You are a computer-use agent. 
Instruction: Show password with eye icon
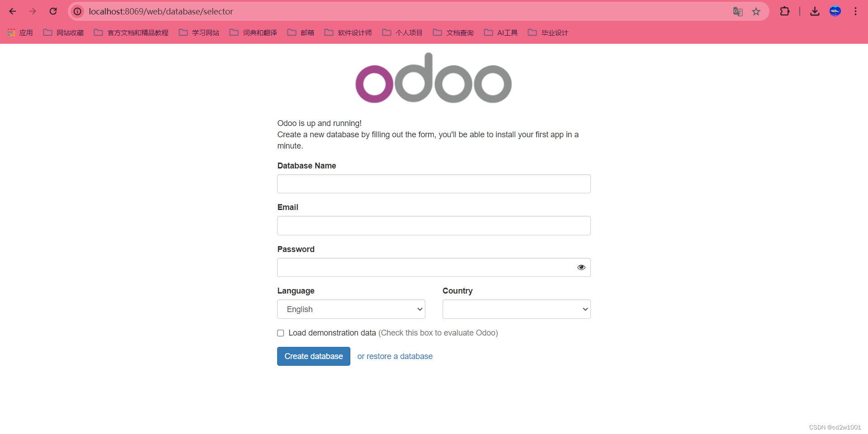tap(581, 267)
